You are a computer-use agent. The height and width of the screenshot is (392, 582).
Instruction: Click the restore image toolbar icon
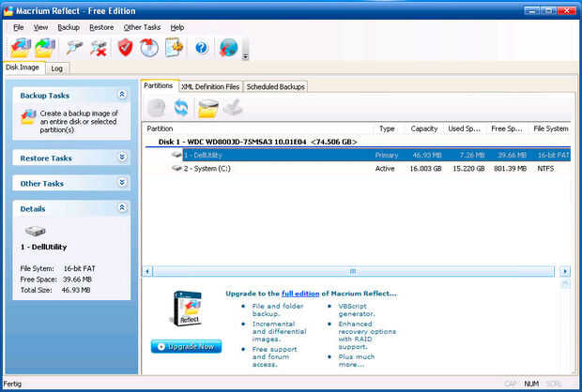coord(45,48)
